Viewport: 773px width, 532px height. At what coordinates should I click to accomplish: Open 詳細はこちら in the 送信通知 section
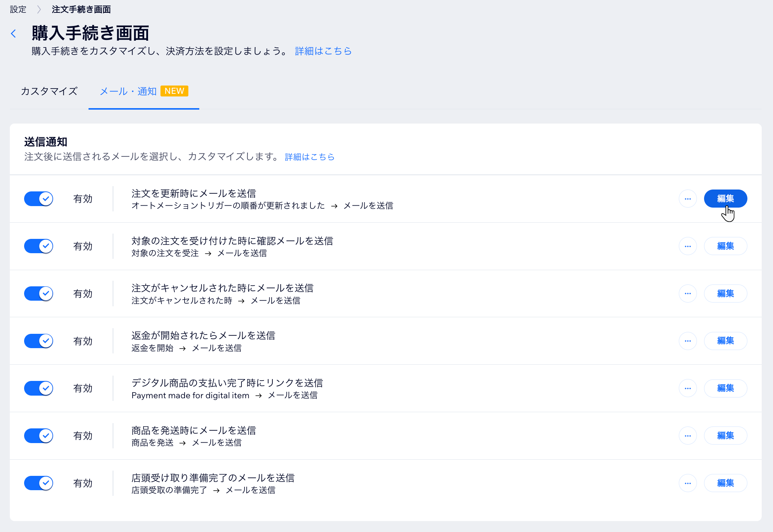(309, 157)
